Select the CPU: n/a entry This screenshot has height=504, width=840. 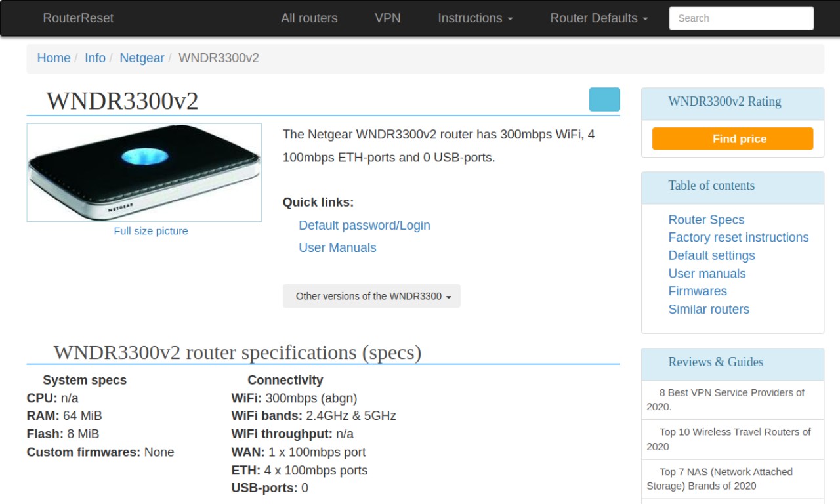click(52, 398)
